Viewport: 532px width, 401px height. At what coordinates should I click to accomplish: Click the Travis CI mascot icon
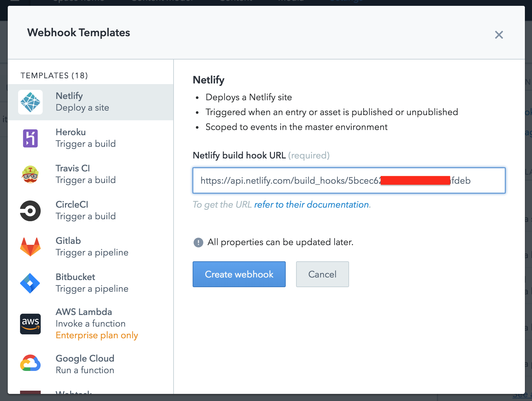tap(30, 175)
